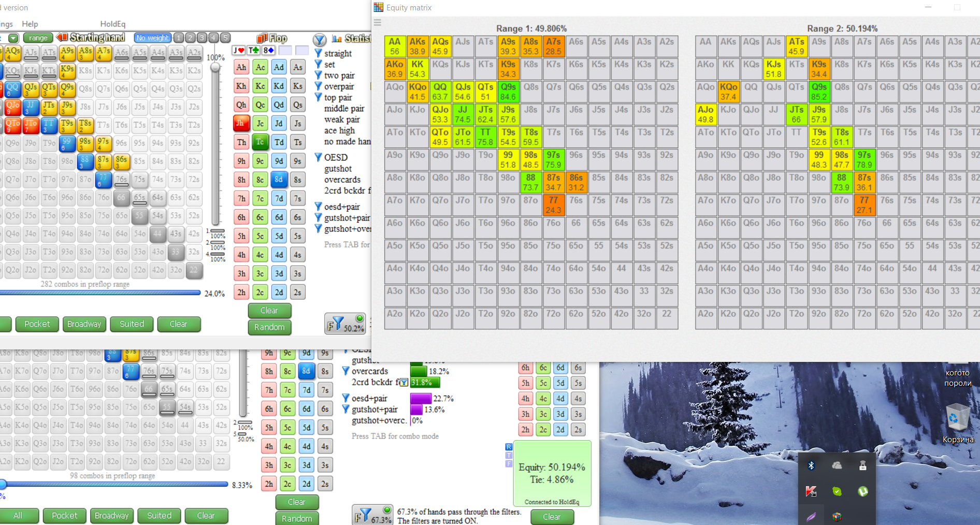The width and height of the screenshot is (980, 525).
Task: Click the funnel icon beside OESD
Action: 319,157
